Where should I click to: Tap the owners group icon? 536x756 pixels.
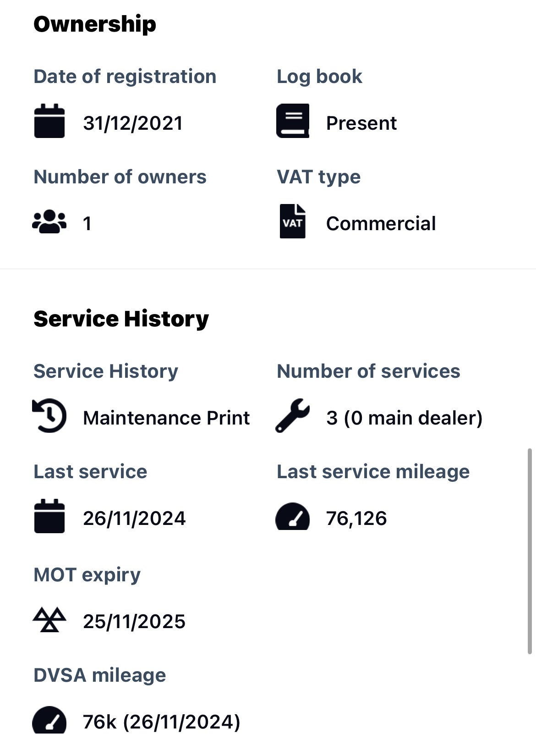click(x=49, y=222)
